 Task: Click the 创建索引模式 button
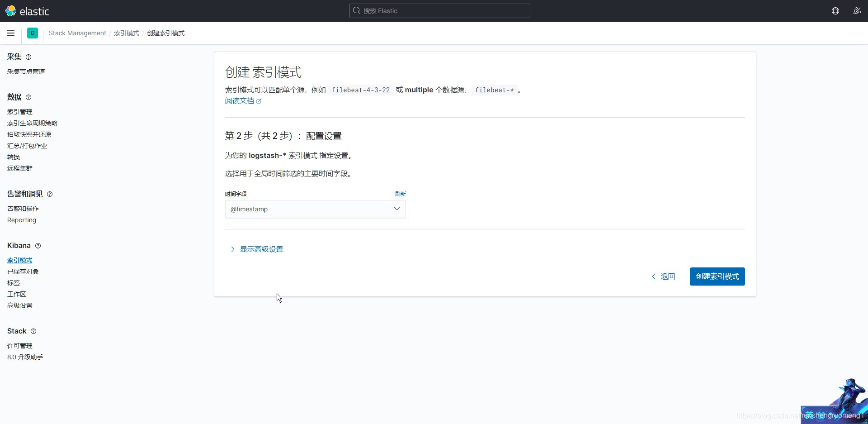(717, 276)
